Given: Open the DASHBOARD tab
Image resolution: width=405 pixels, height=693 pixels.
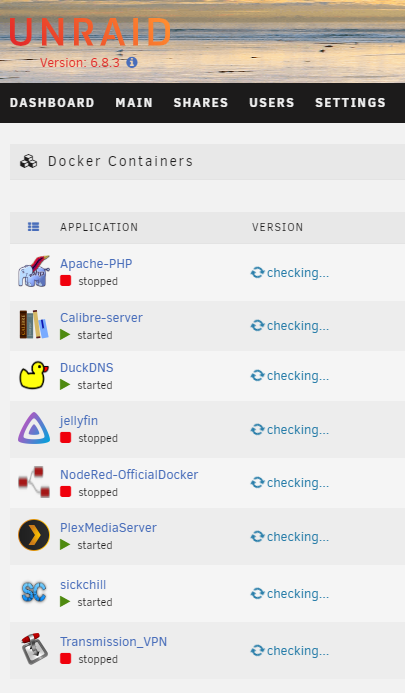Looking at the screenshot, I should 52,103.
